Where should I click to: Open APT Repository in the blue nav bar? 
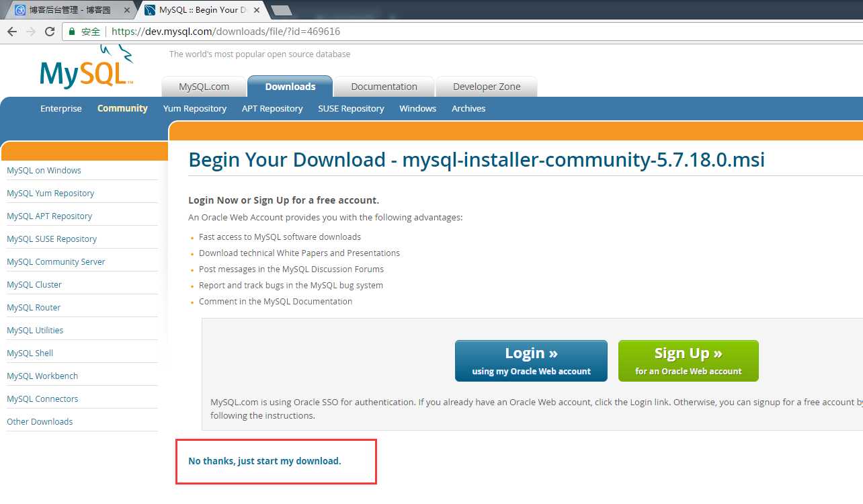coord(272,108)
